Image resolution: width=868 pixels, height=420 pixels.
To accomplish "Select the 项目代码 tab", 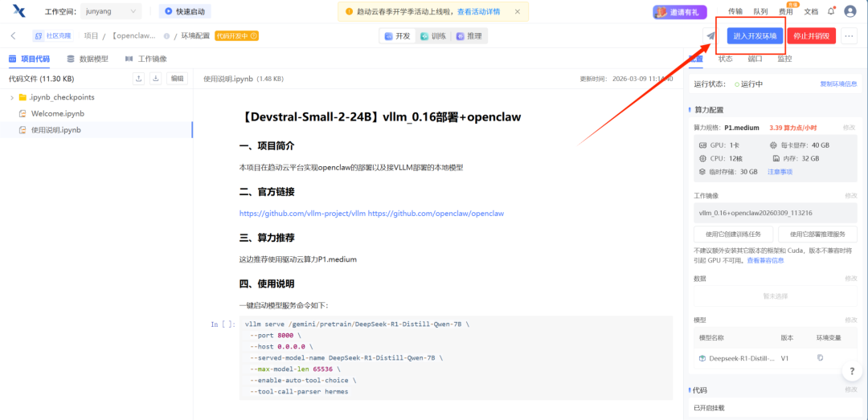I will (x=29, y=59).
